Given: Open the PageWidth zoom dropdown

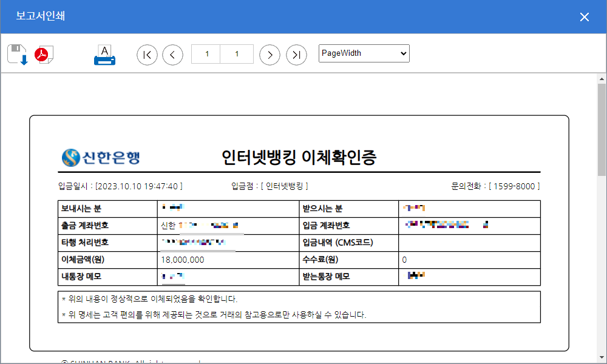Looking at the screenshot, I should pos(364,53).
